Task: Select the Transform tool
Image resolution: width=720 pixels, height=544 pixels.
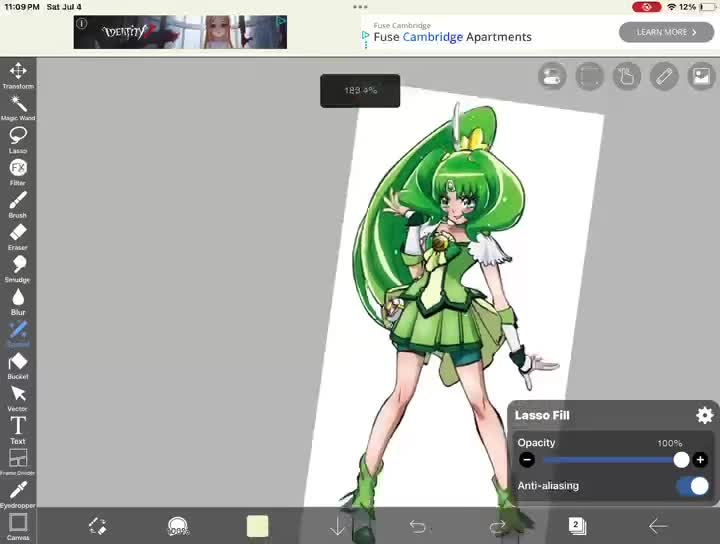Action: (x=18, y=75)
